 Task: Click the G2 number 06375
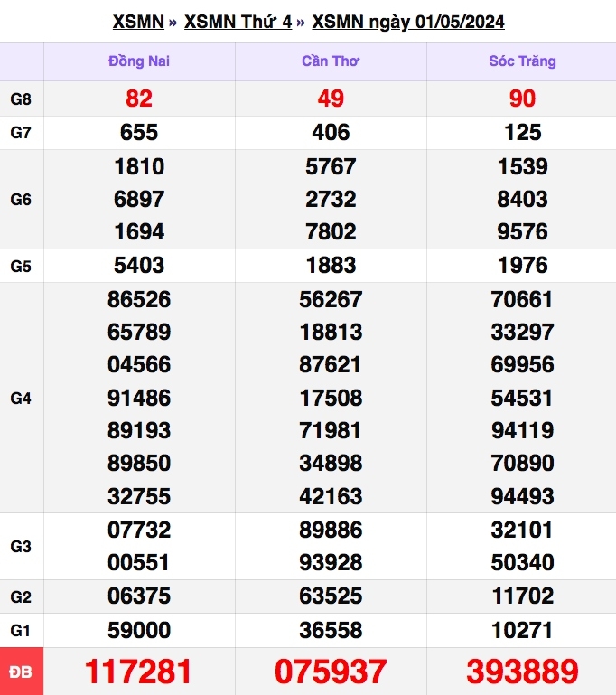pyautogui.click(x=139, y=596)
